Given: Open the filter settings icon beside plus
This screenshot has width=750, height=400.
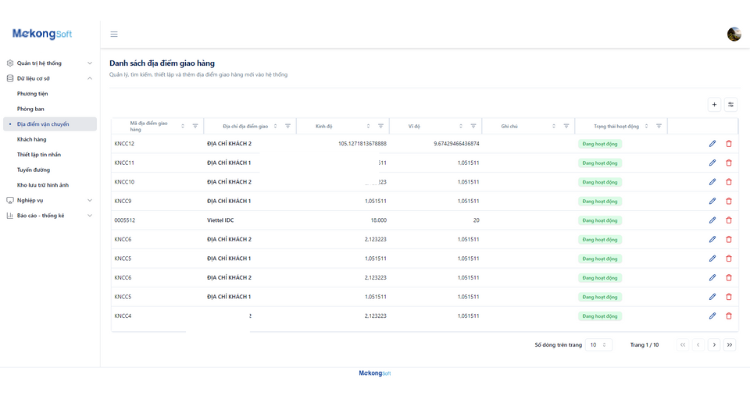Looking at the screenshot, I should point(730,104).
